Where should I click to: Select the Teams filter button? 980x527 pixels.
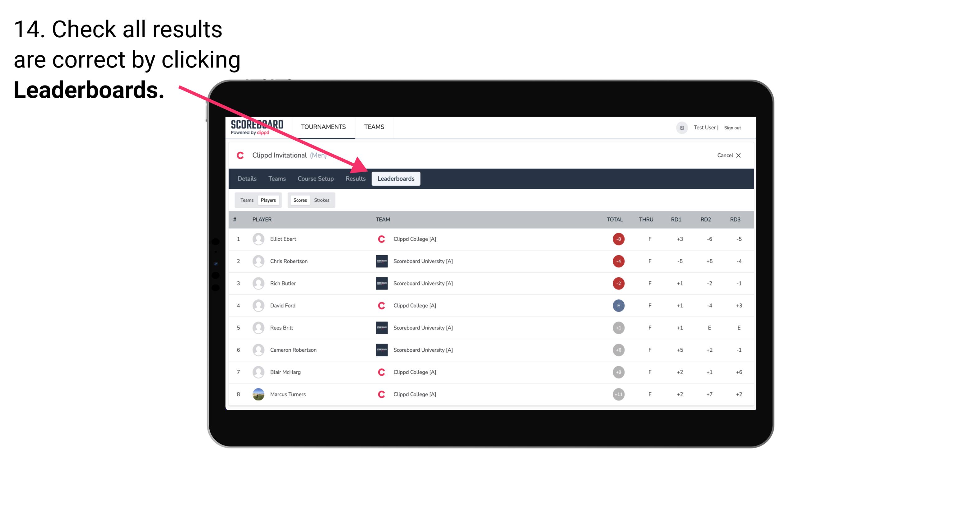point(245,200)
